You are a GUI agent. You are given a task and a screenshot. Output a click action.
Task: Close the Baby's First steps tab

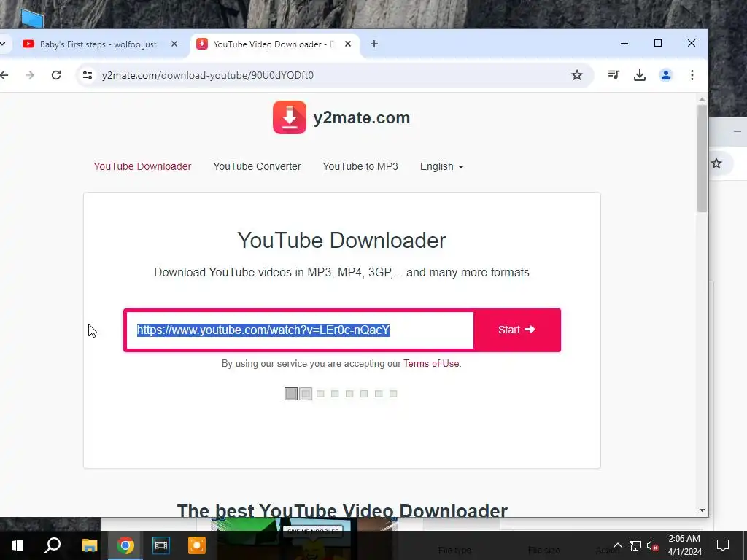tap(174, 44)
